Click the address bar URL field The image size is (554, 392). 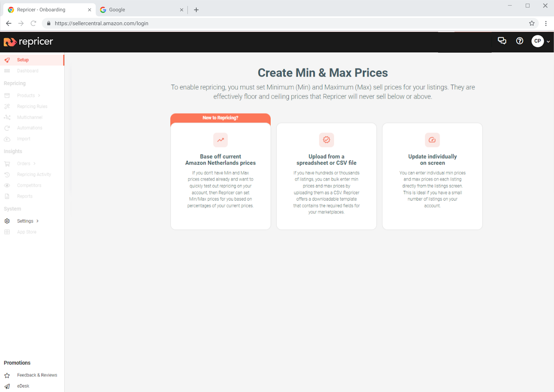(290, 23)
